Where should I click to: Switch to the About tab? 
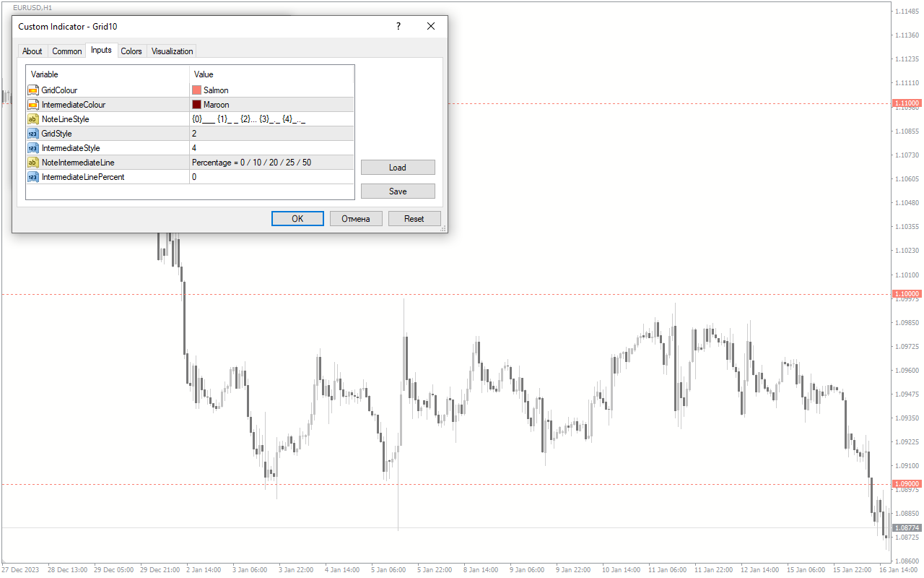coord(32,51)
